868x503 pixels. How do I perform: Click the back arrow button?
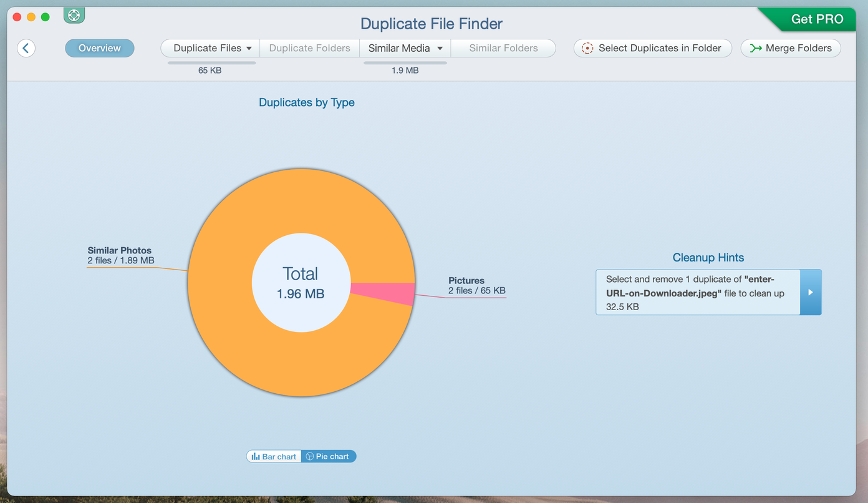26,48
